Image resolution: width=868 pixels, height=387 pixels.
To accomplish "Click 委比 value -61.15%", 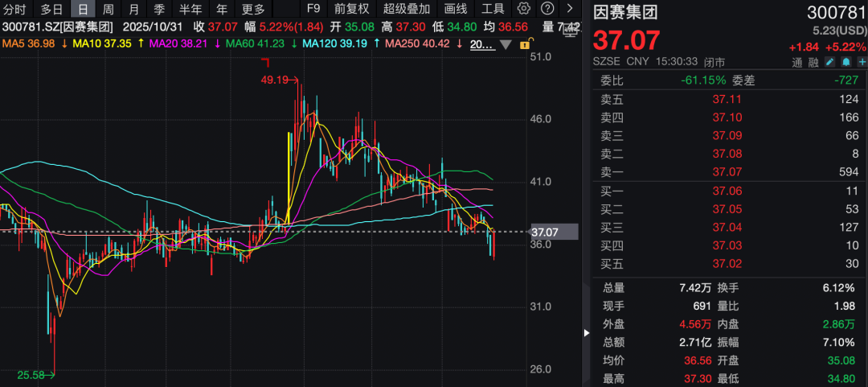I will click(703, 80).
